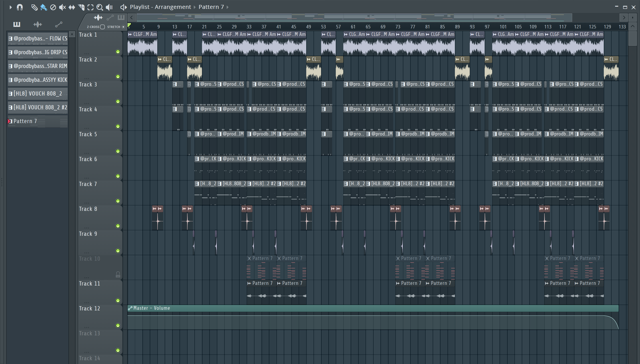Mute Track 12 with its green LED

tap(118, 326)
